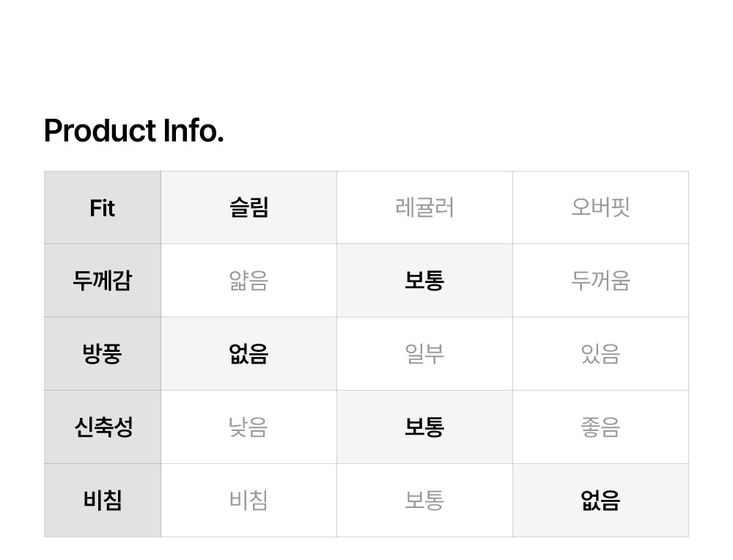Select 일부 for 방풍
Viewport: 733px width, 560px height.
coord(424,354)
